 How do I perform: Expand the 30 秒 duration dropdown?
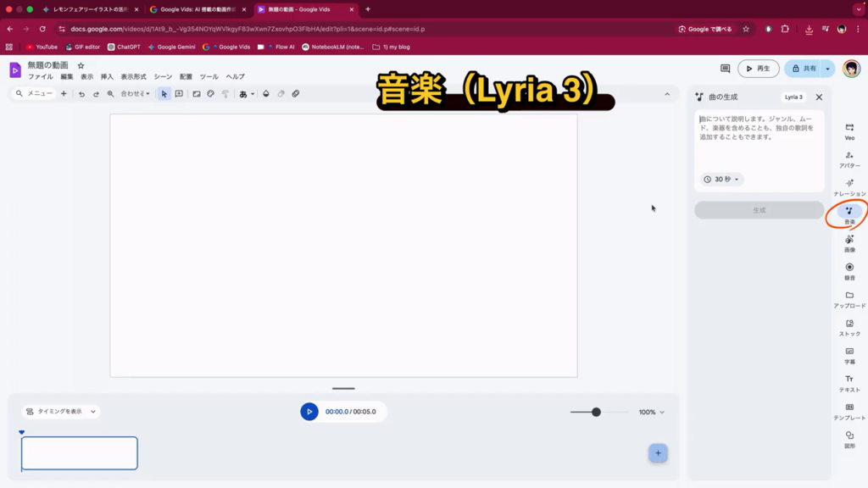click(722, 180)
